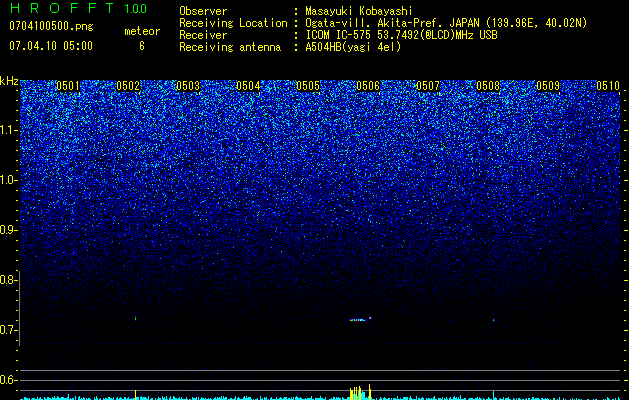
Task: Click the date stamp 07.04.10 05:00
Action: [51, 46]
